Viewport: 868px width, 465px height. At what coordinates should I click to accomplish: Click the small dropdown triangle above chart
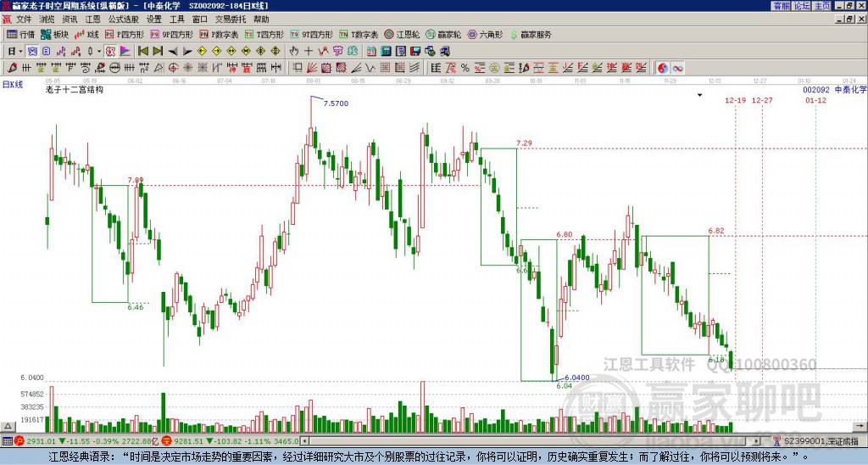pos(699,95)
